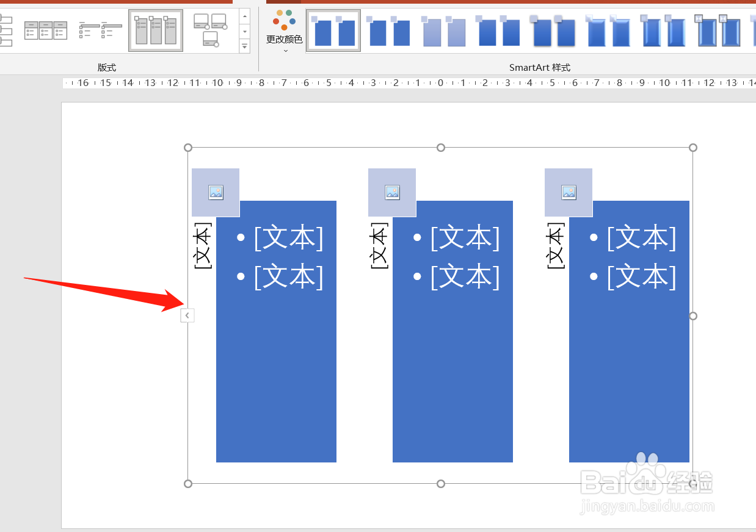Insert picture in the third column placeholder
Image resolution: width=756 pixels, height=532 pixels.
pos(569,192)
